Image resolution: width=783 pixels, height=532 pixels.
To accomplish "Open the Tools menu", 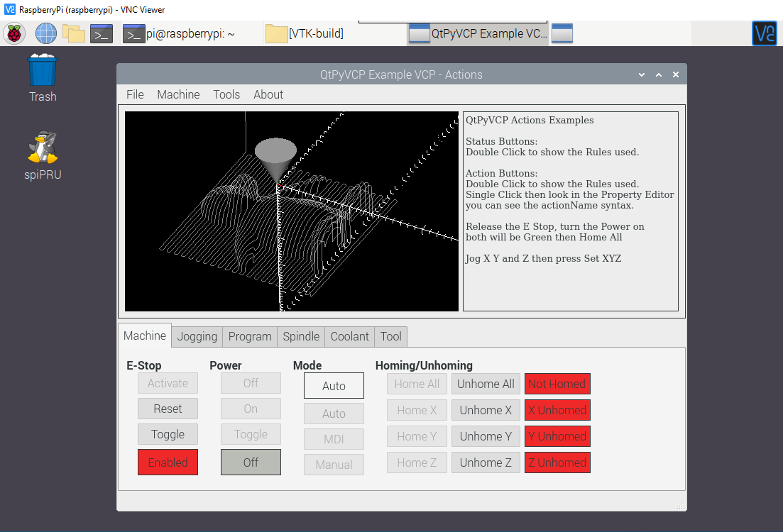I will (226, 94).
